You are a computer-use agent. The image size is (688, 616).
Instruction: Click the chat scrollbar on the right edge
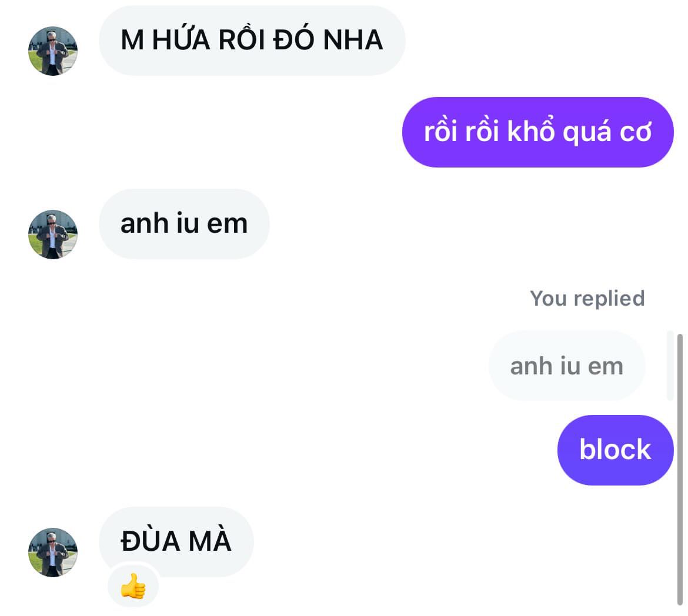click(x=680, y=470)
